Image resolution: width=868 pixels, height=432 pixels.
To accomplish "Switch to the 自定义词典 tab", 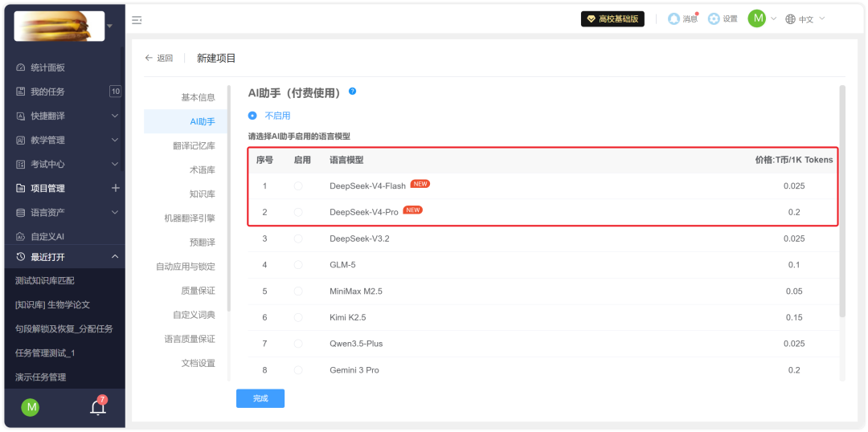I will 194,315.
